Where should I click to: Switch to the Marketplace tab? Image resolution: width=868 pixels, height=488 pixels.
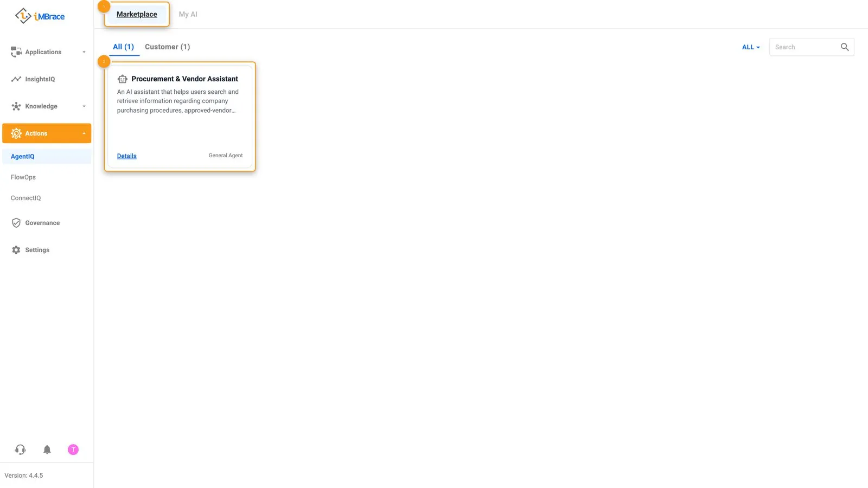[137, 15]
